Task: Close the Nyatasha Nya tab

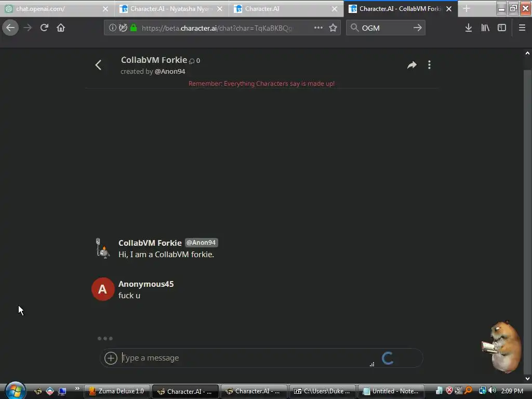Action: tap(220, 9)
